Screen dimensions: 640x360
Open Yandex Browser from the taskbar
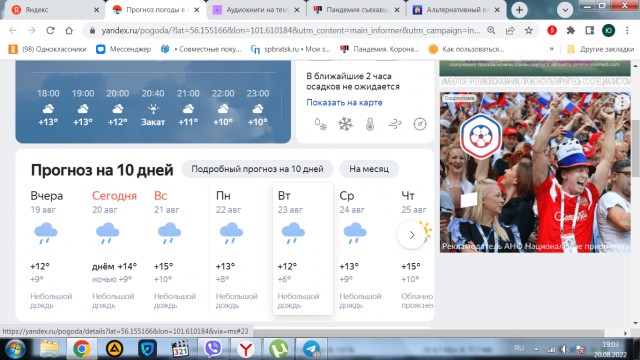point(245,349)
